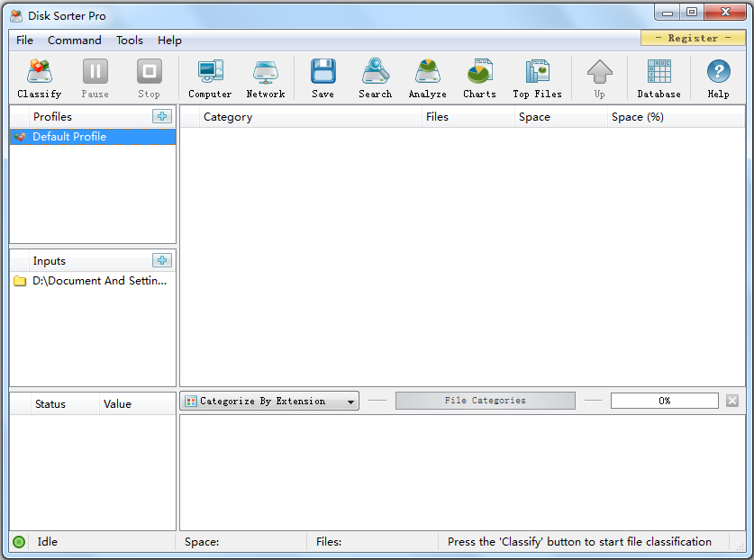This screenshot has width=754, height=560.
Task: Click the Status column header
Action: point(66,404)
